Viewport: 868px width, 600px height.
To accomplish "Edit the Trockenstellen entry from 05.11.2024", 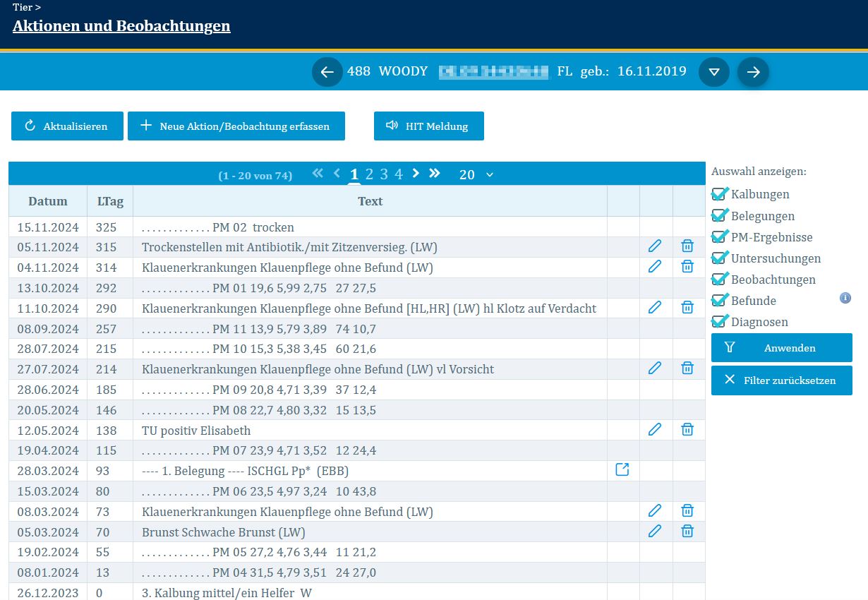I will click(x=655, y=246).
